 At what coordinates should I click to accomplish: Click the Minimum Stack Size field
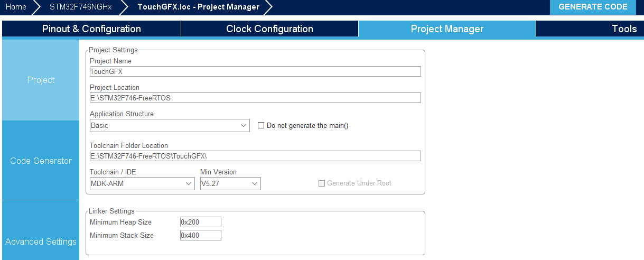click(200, 235)
